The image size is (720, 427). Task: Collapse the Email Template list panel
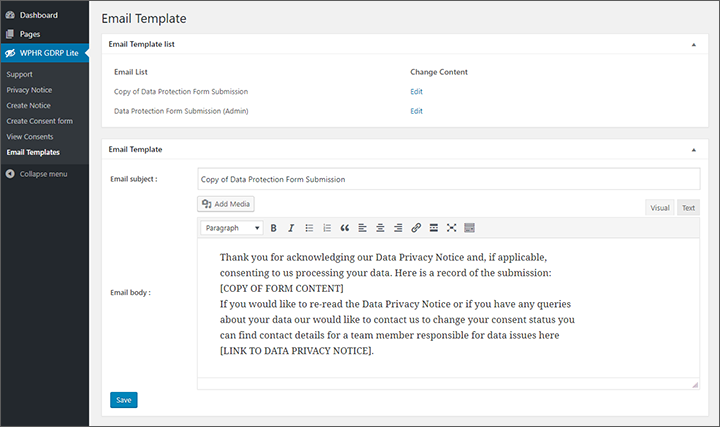click(693, 45)
